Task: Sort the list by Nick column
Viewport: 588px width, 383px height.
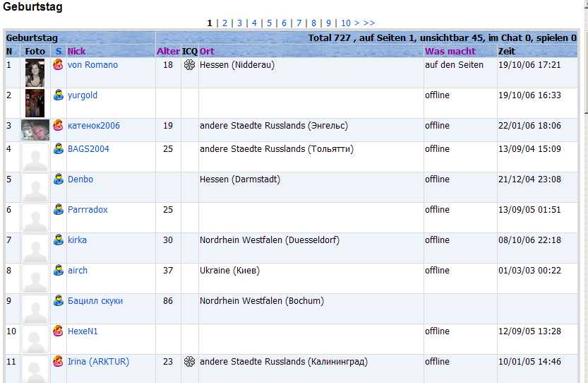Action: [x=76, y=52]
